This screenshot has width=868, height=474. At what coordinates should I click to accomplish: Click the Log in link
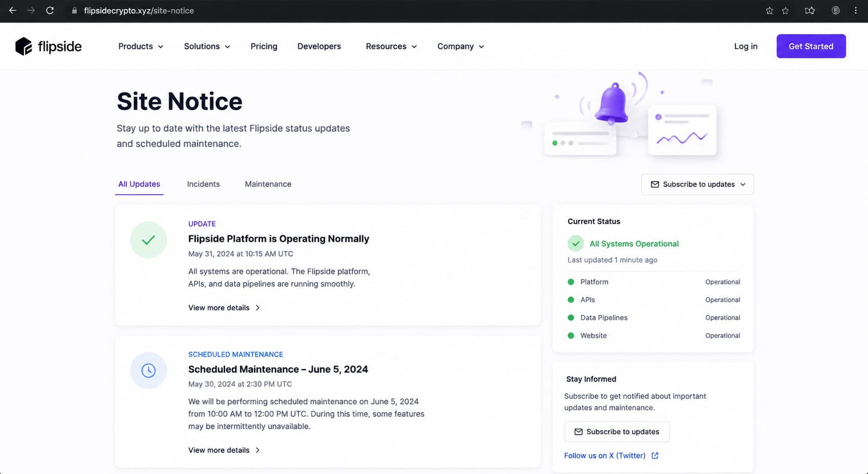(746, 46)
